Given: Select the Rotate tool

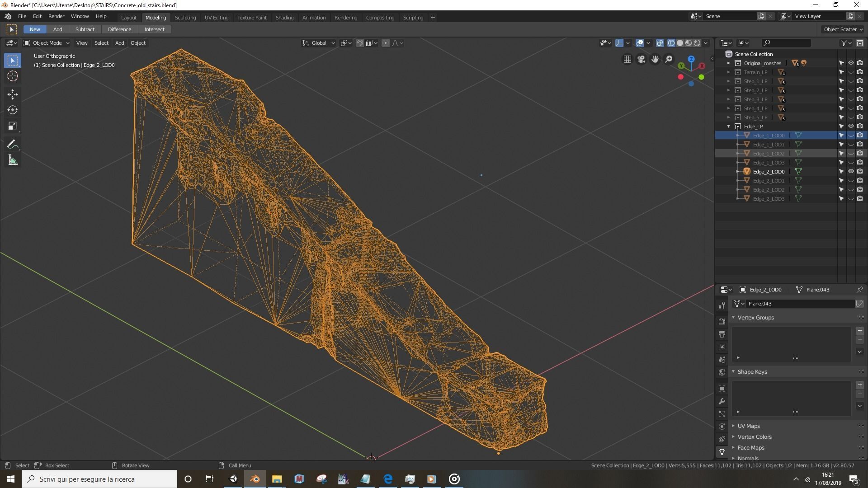Looking at the screenshot, I should coord(13,110).
